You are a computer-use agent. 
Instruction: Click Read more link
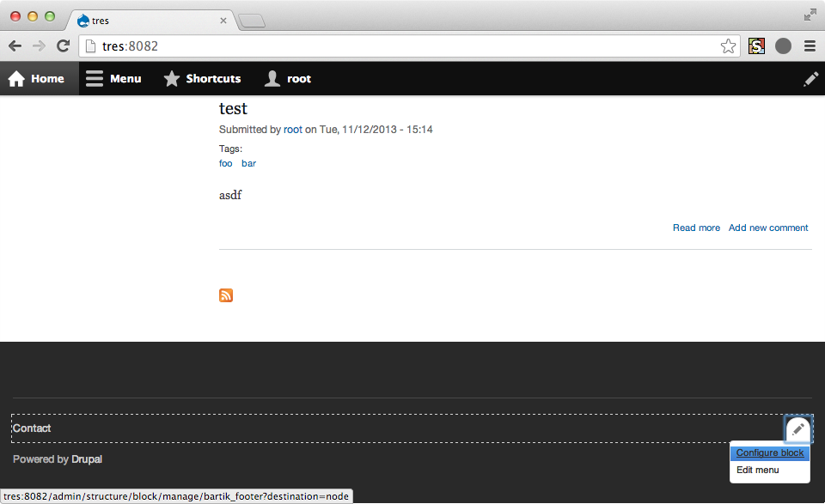click(697, 228)
